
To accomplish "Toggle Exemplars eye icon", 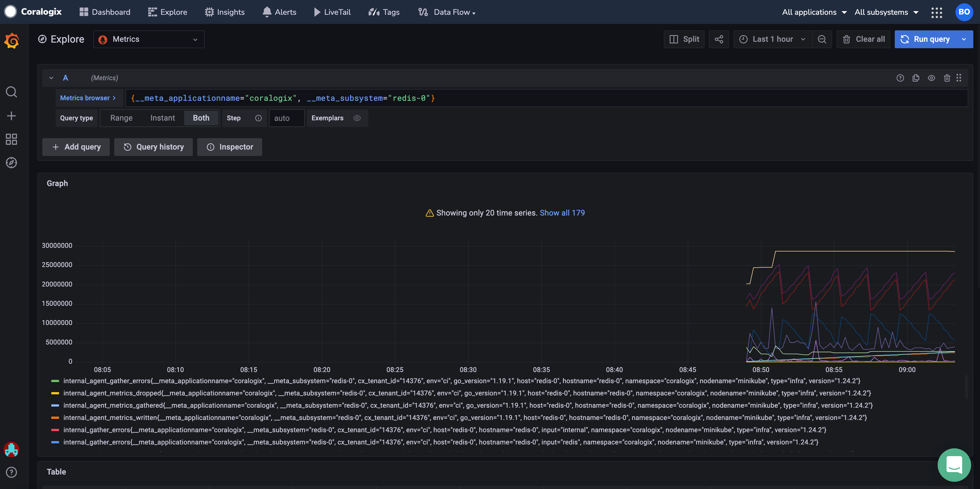I will [357, 118].
